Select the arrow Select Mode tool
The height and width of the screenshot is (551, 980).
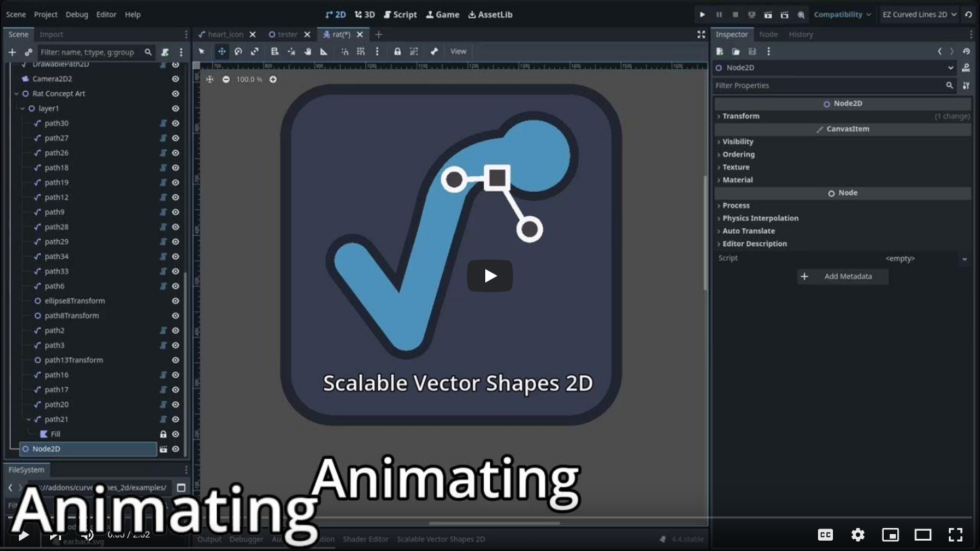coord(201,52)
